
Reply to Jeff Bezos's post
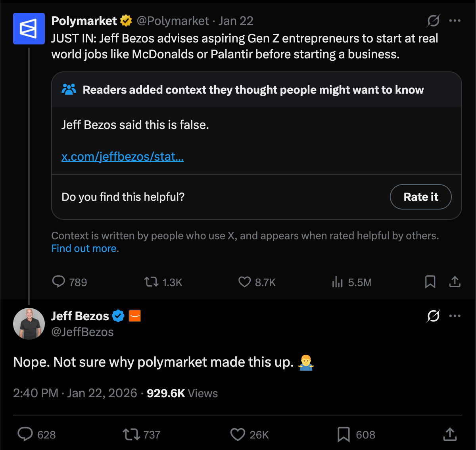pos(25,434)
